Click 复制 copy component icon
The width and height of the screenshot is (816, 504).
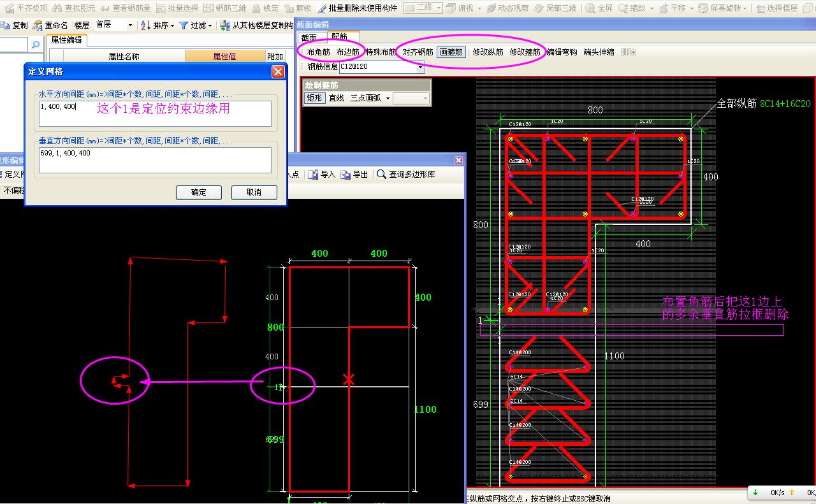[x=5, y=25]
